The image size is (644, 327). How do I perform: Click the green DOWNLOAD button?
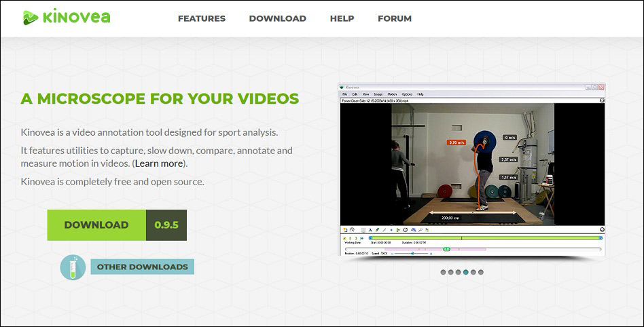pos(96,225)
